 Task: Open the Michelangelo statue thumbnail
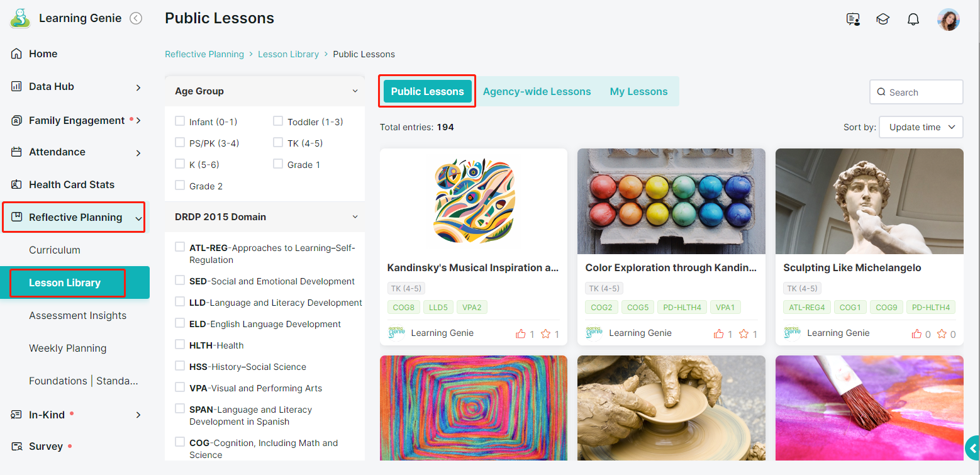pos(869,201)
